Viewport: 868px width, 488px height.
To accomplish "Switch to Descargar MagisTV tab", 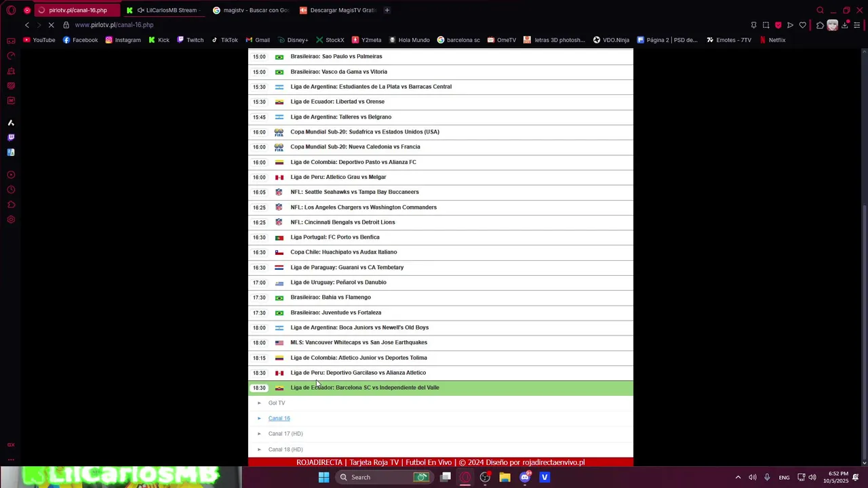I will 338,10.
